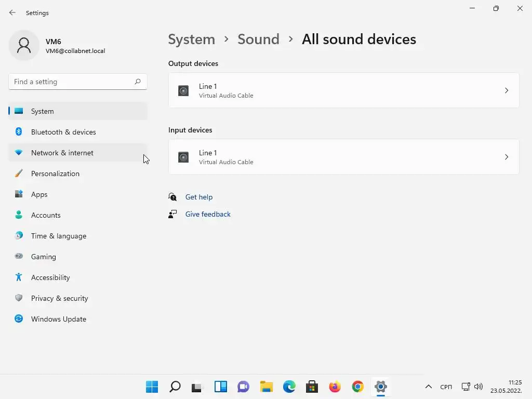The width and height of the screenshot is (532, 399).
Task: Click the Get help link
Action: click(x=199, y=197)
